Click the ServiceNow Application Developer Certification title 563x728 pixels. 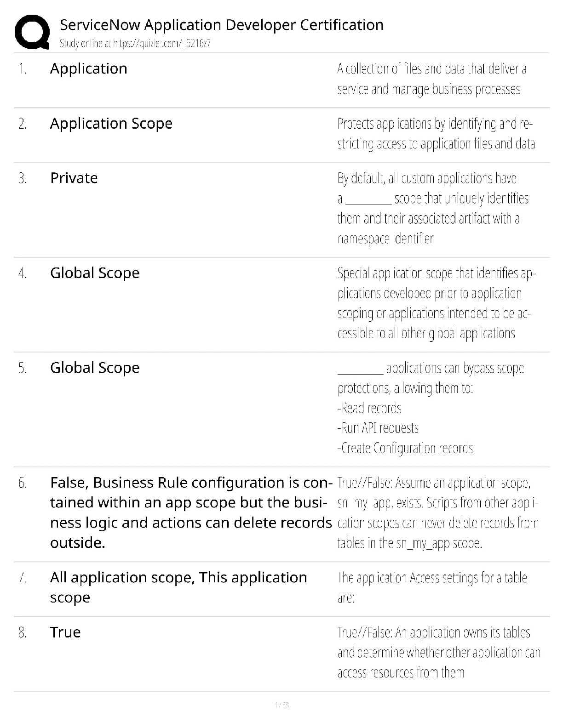click(x=222, y=25)
